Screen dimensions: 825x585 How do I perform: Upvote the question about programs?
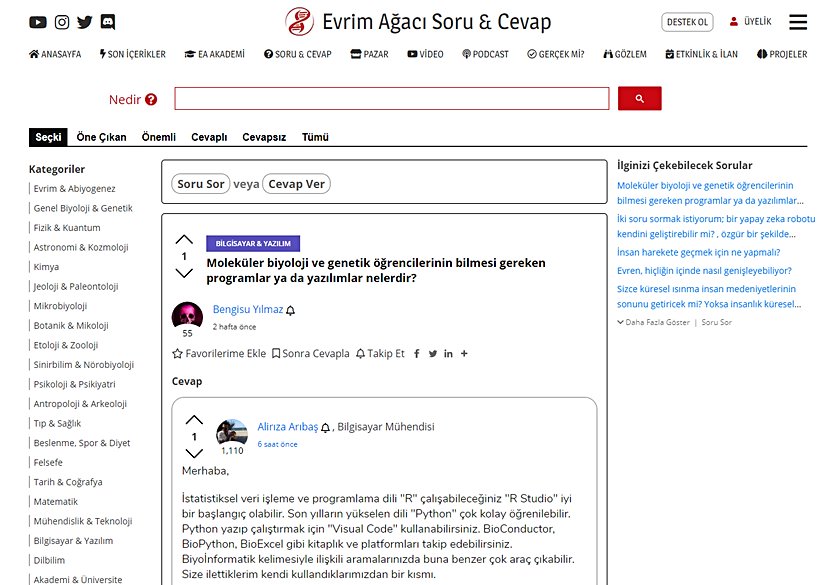pos(184,240)
